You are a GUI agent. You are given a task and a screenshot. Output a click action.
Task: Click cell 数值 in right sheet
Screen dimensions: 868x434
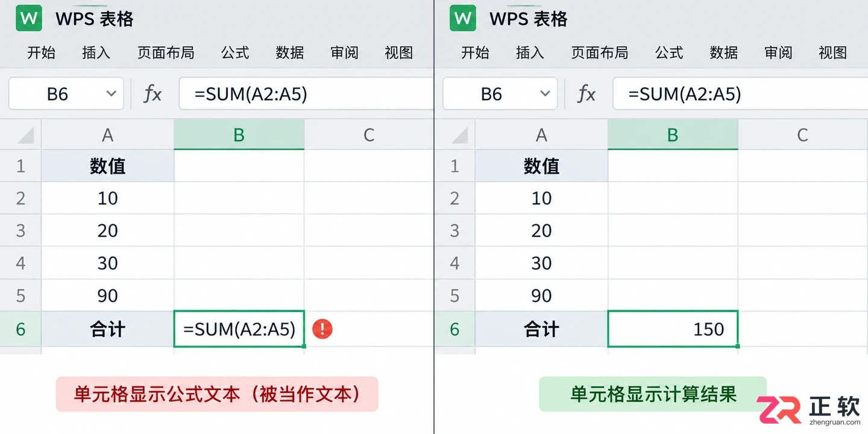tap(542, 166)
